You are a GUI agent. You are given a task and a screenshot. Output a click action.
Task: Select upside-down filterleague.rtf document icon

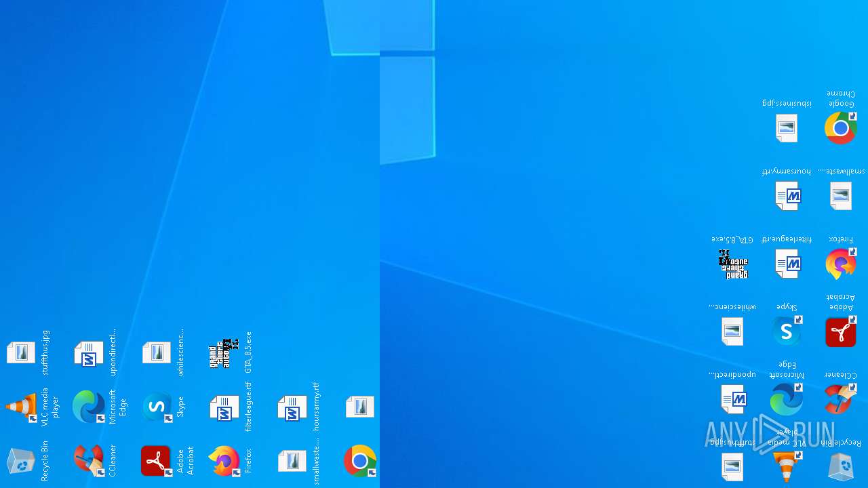pyautogui.click(x=788, y=264)
